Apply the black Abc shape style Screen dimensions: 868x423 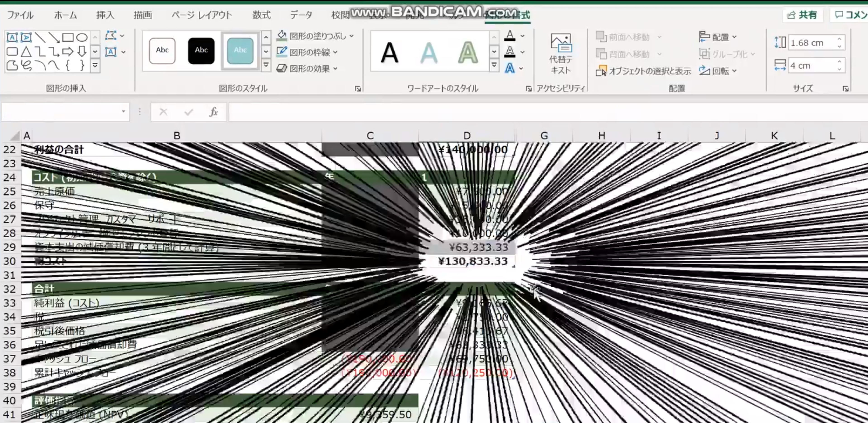[201, 51]
